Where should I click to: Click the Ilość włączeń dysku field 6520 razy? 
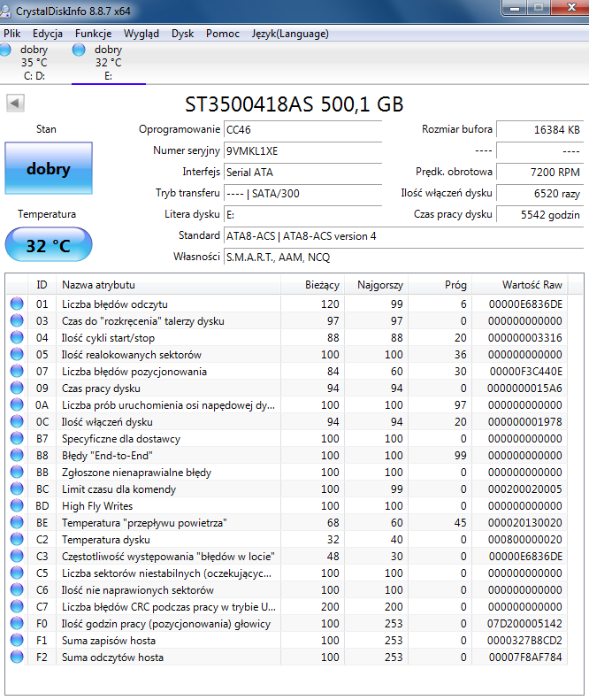coord(539,193)
